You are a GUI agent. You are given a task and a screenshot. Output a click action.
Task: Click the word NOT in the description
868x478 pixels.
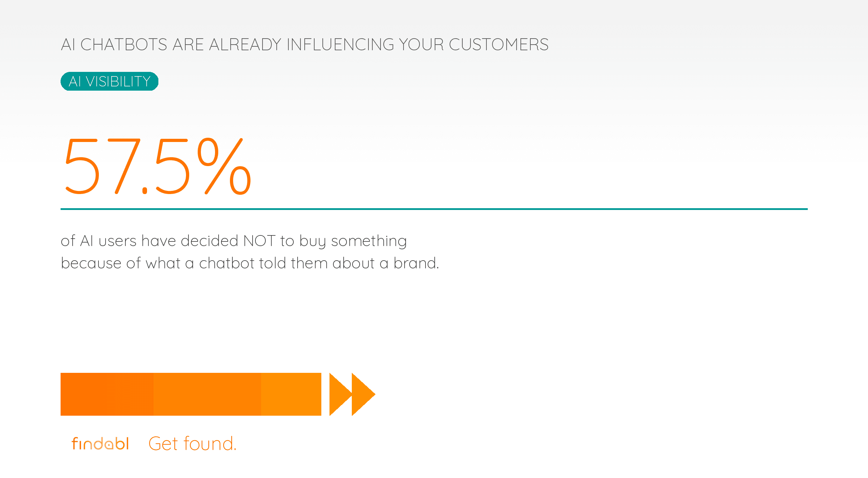pos(259,241)
